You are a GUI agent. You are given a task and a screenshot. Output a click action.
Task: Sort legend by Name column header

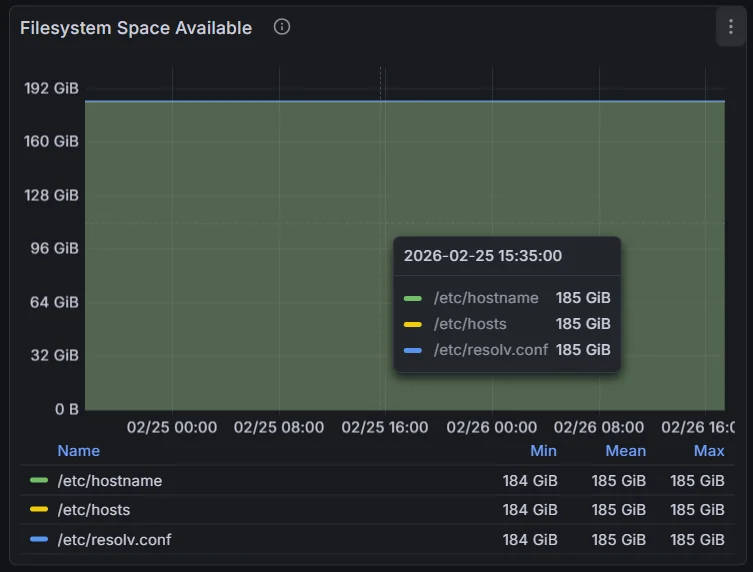79,450
